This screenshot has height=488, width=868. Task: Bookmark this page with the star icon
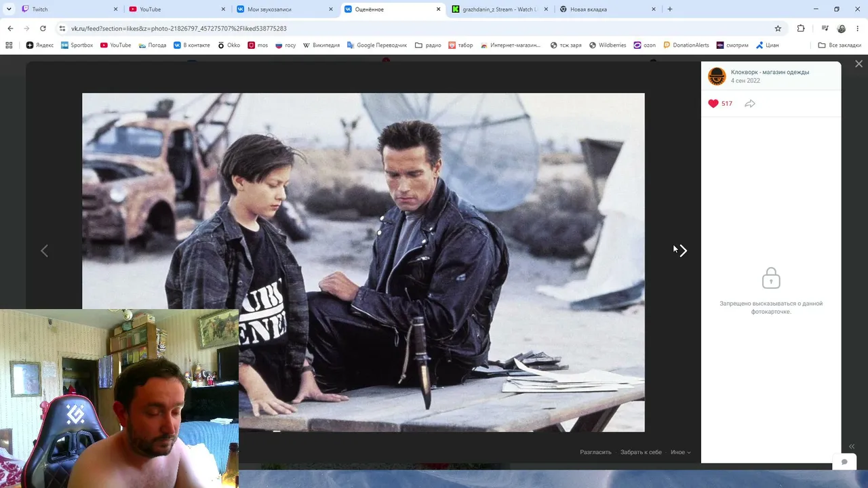pyautogui.click(x=778, y=28)
